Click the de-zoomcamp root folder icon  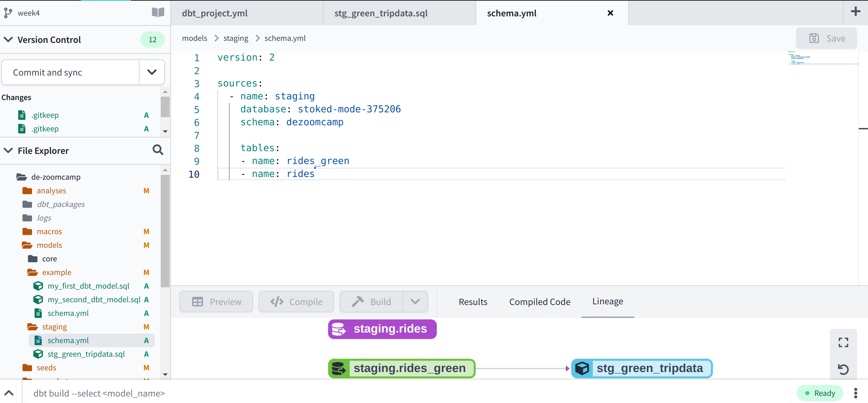coord(21,177)
